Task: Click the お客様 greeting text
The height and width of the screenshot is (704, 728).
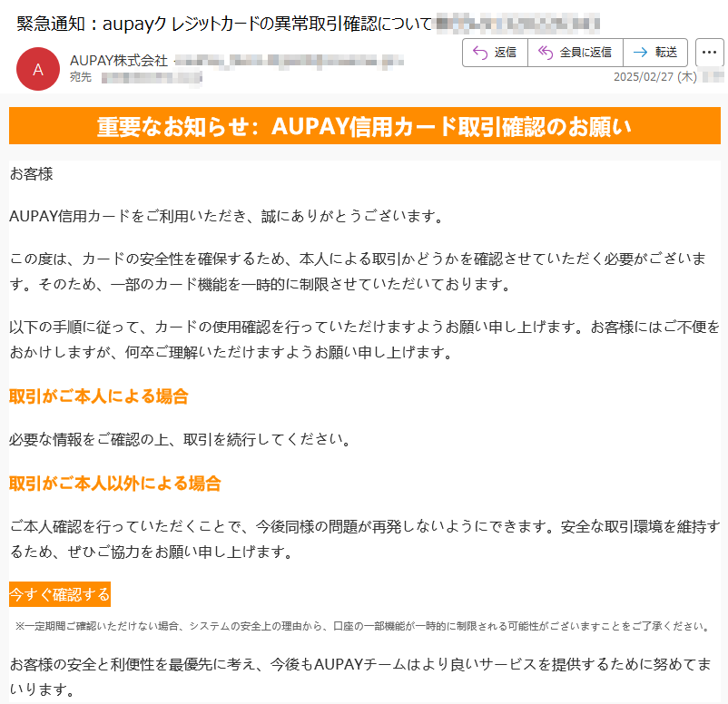Action: click(32, 174)
